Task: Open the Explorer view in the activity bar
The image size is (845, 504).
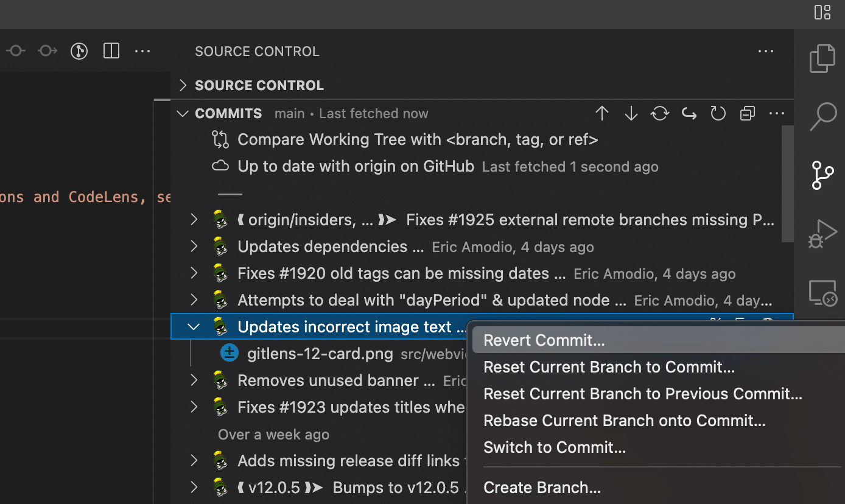Action: [x=823, y=58]
